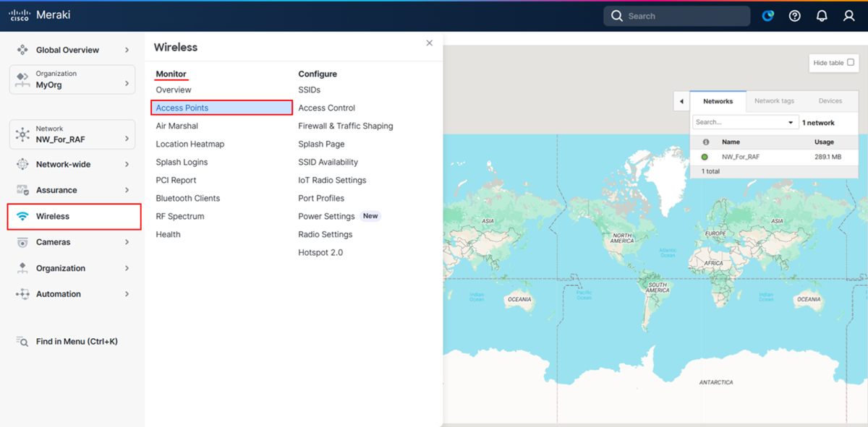The width and height of the screenshot is (868, 427).
Task: Toggle the Hide table checkbox
Action: click(850, 63)
